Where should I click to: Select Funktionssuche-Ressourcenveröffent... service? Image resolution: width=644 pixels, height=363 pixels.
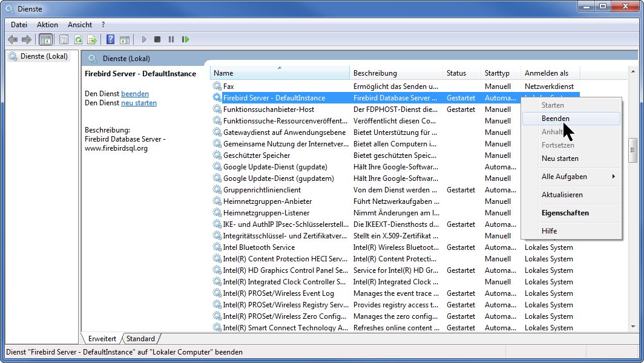point(366,121)
